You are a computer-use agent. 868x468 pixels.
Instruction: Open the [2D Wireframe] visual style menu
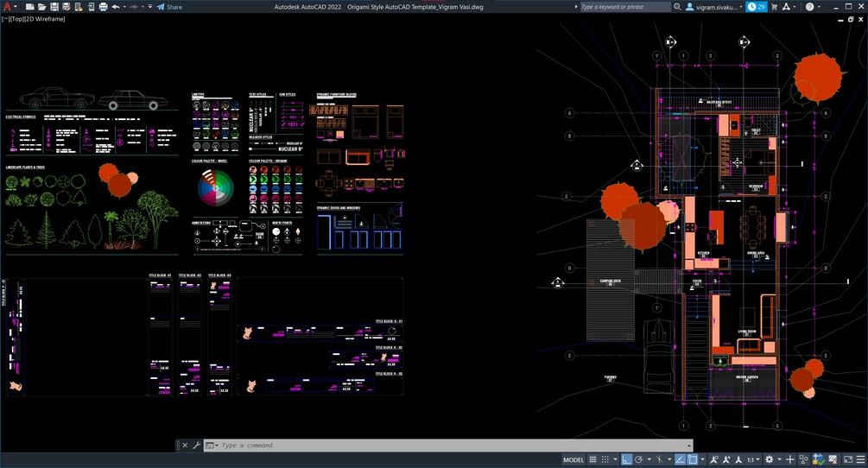(x=45, y=19)
